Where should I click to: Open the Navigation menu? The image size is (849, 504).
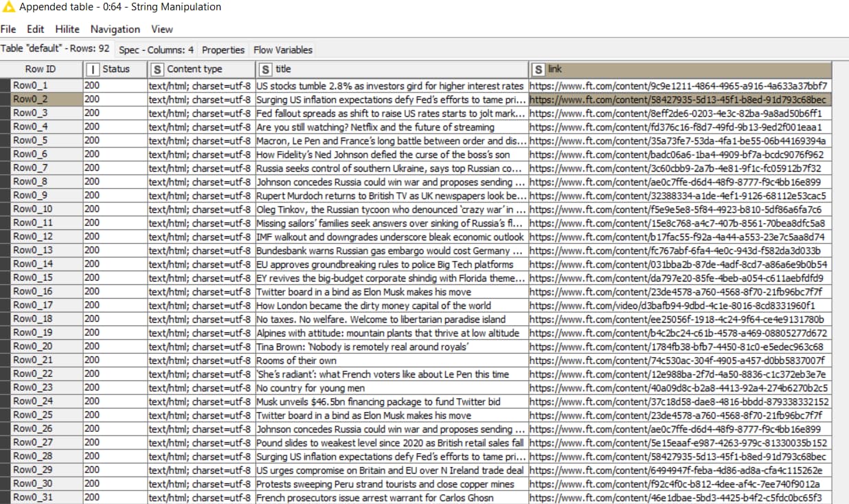tap(115, 29)
